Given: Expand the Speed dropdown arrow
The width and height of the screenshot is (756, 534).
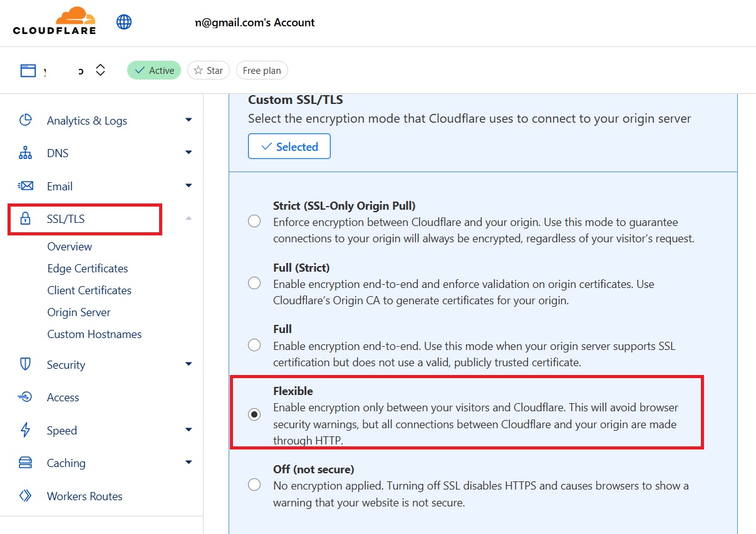Looking at the screenshot, I should pos(189,429).
